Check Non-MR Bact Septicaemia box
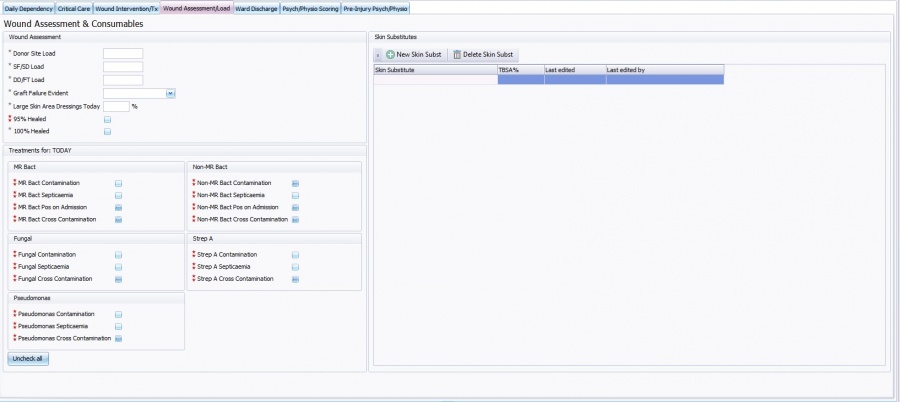Screen dimensions: 900x402 click(x=295, y=195)
